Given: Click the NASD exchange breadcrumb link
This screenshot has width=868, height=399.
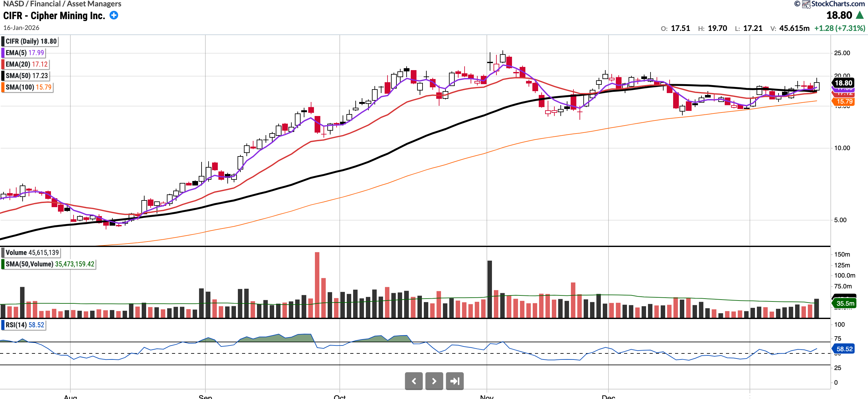Looking at the screenshot, I should pos(13,4).
